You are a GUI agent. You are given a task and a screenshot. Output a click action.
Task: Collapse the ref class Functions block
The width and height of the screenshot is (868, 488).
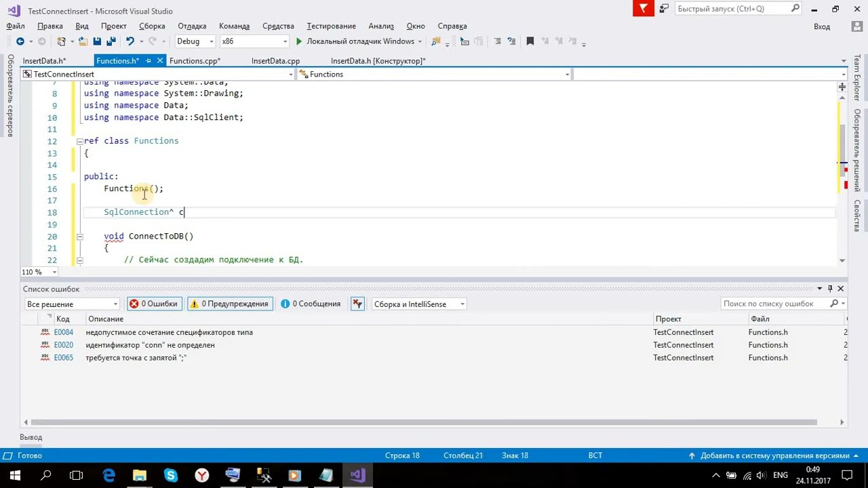(79, 141)
